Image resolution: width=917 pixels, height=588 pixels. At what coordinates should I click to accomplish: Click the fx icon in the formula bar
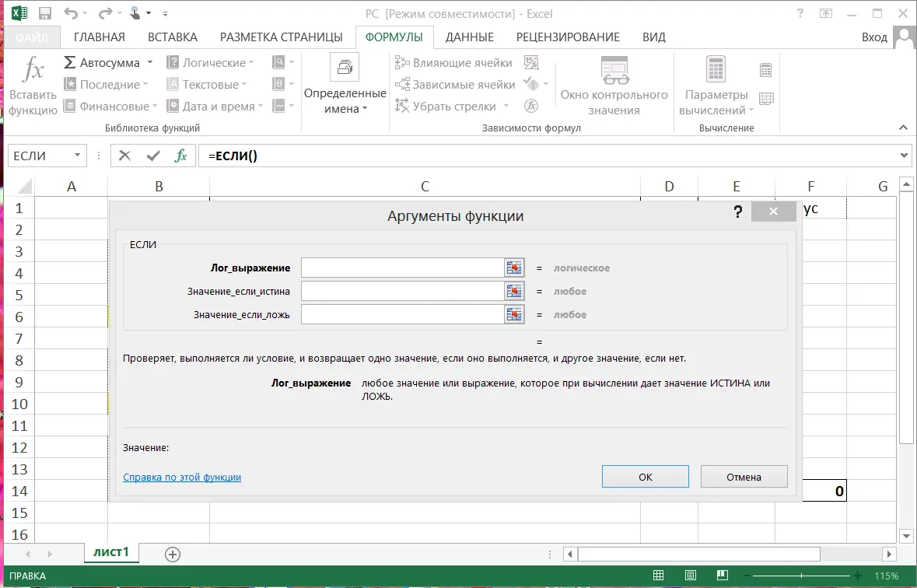tap(182, 155)
